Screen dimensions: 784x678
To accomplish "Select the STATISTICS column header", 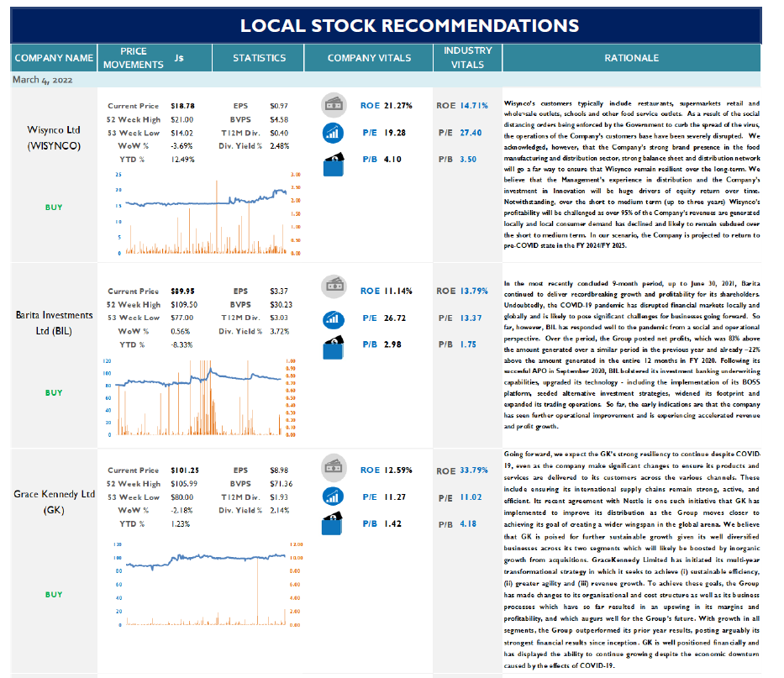I will click(259, 58).
